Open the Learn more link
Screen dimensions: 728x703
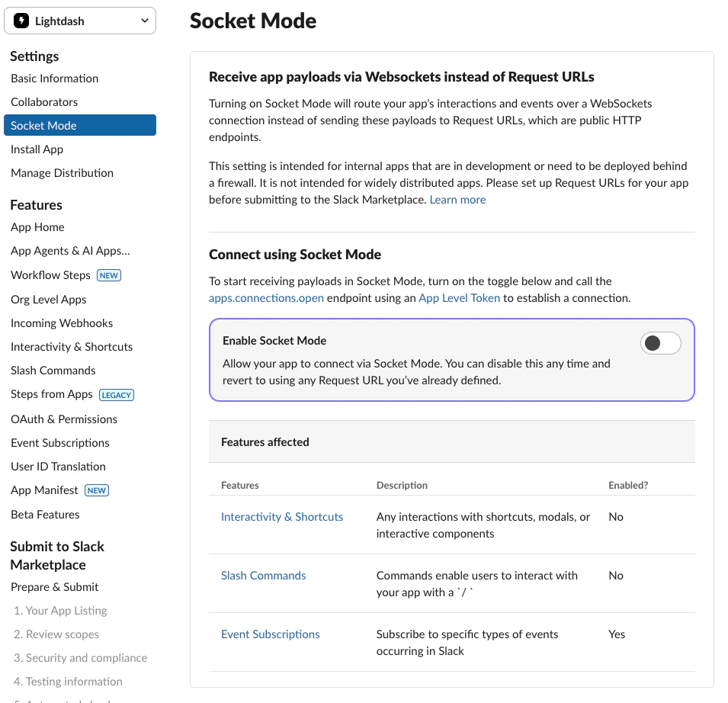[x=457, y=199]
